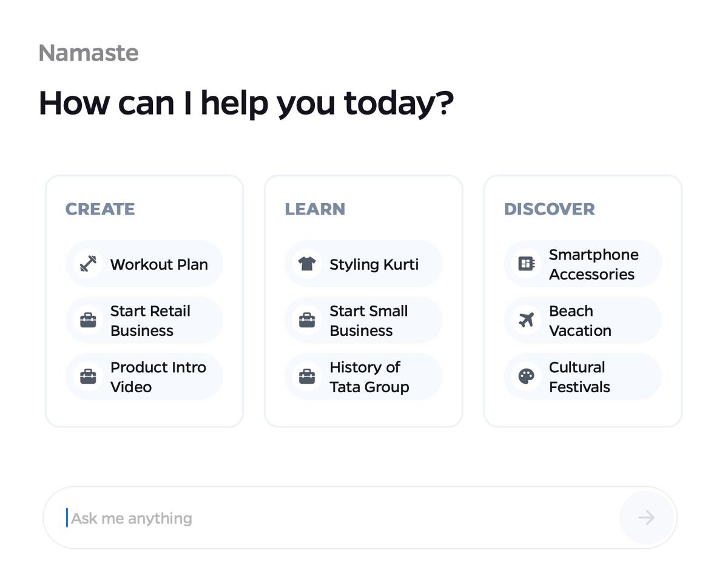The width and height of the screenshot is (728, 565).
Task: Select the t-shirt icon beside Styling Kurti
Action: point(307,264)
